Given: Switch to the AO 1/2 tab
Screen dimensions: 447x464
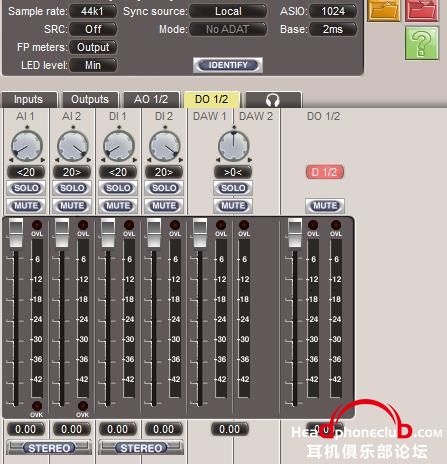Looking at the screenshot, I should click(151, 100).
